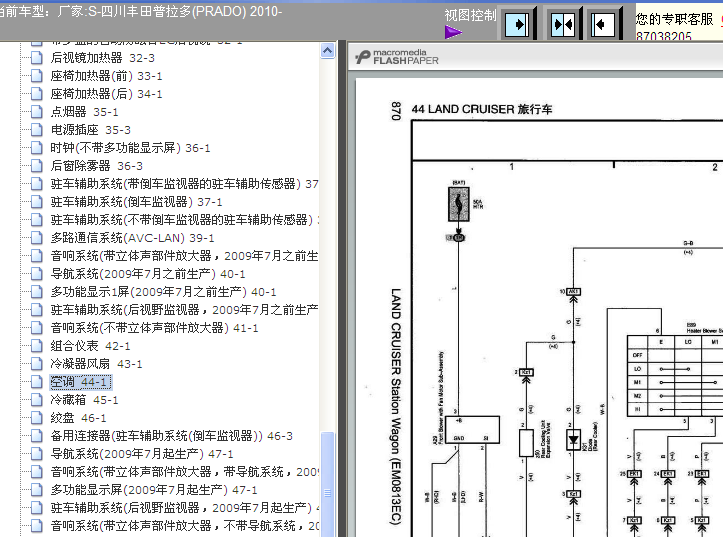Click the page icon beside 驻车辅助系统(倒车监视器) 37-1
The width and height of the screenshot is (723, 537).
point(36,202)
